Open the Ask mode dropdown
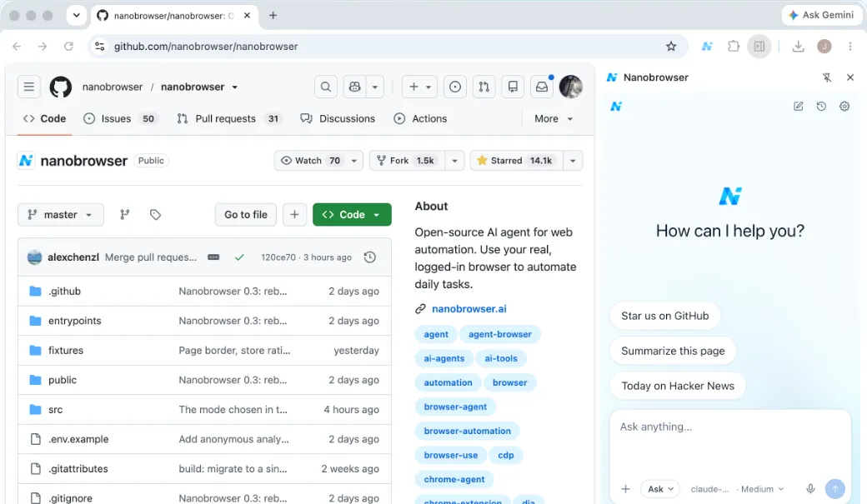 point(661,488)
